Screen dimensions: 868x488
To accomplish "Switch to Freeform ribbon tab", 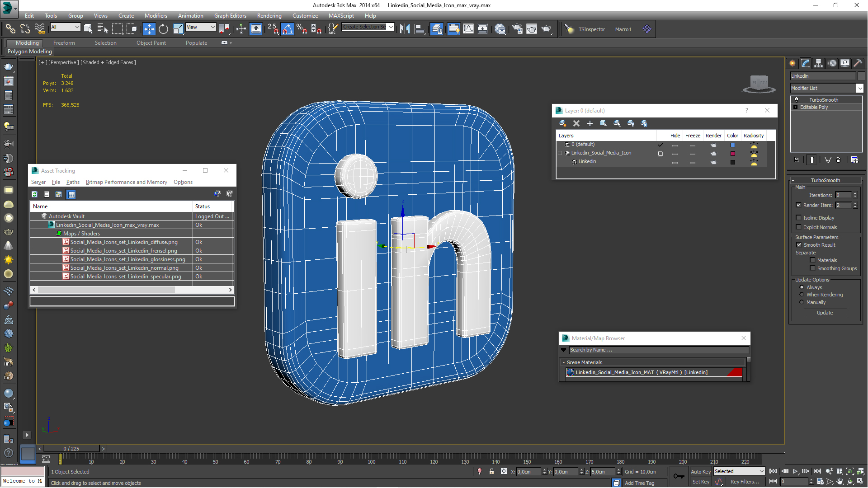I will (x=64, y=43).
